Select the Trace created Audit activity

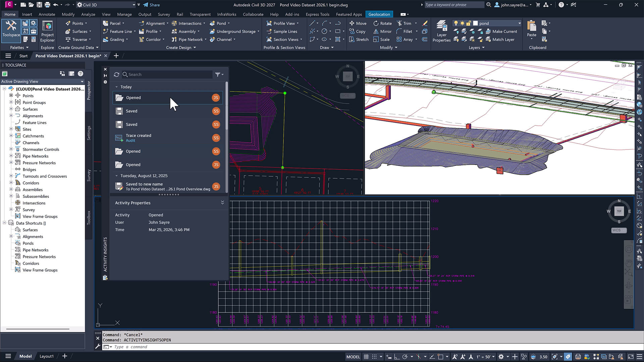(168, 138)
